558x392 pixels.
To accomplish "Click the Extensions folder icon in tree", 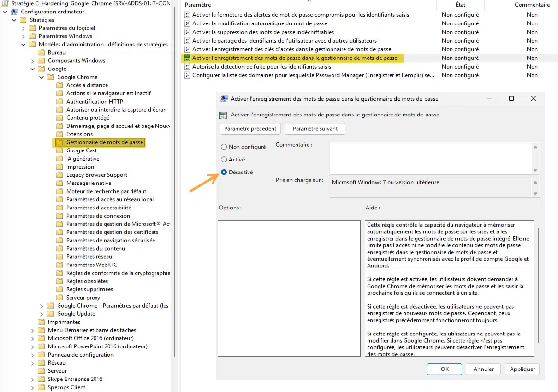I will (x=59, y=134).
